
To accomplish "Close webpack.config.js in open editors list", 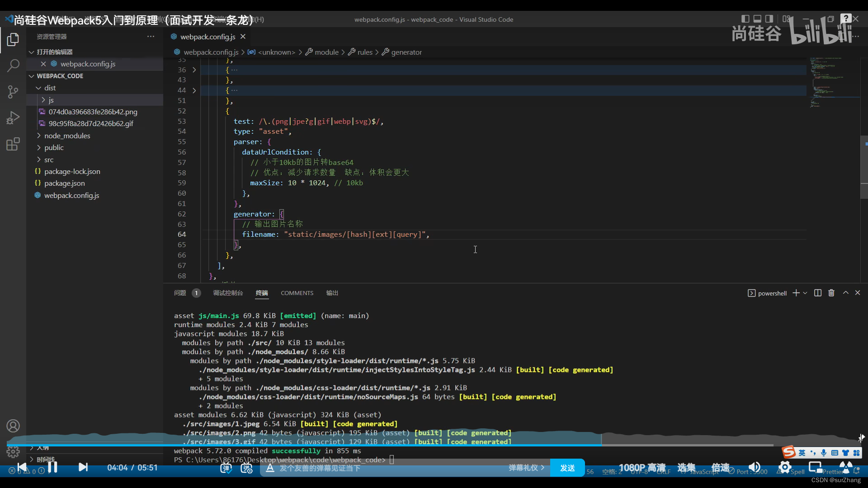I will [x=43, y=64].
